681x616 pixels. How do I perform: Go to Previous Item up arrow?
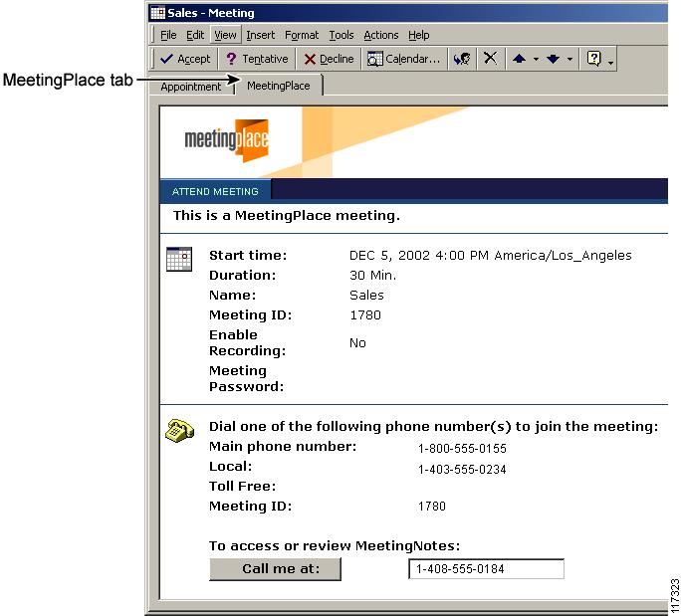coord(519,59)
